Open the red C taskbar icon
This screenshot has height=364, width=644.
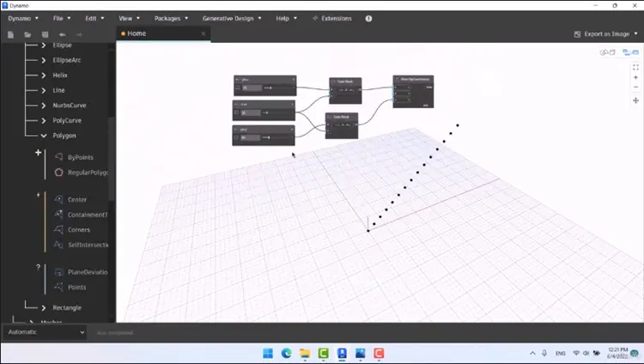[x=379, y=354]
